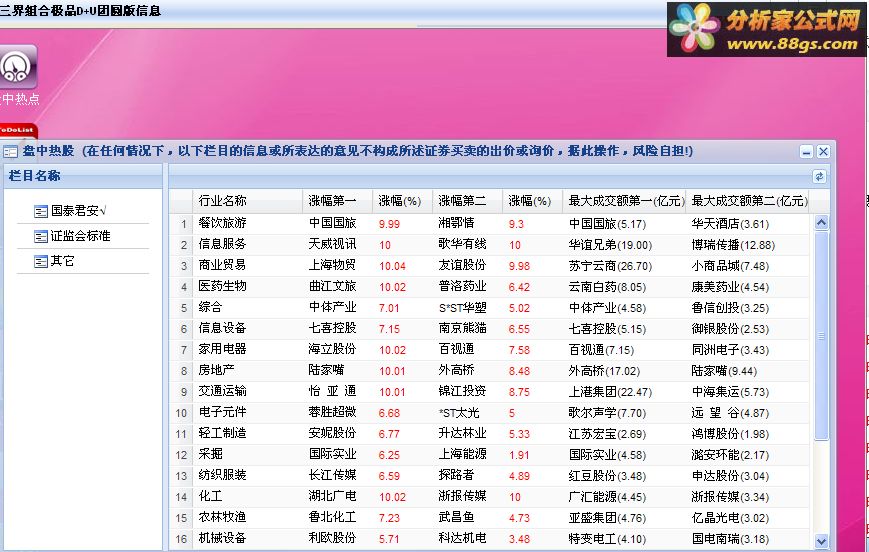This screenshot has height=552, width=869.
Task: Sort by 最大成交额第一(亿元) column header
Action: [624, 201]
